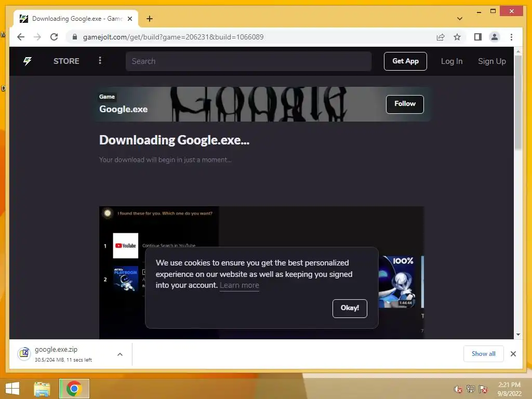Click Show all downloads
Viewport: 532px width, 399px height.
tap(483, 354)
